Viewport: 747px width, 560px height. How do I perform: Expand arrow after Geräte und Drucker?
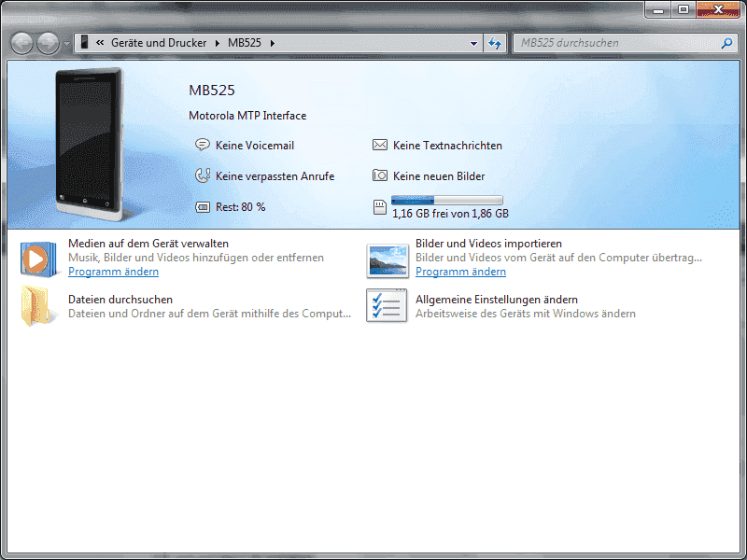pyautogui.click(x=218, y=43)
